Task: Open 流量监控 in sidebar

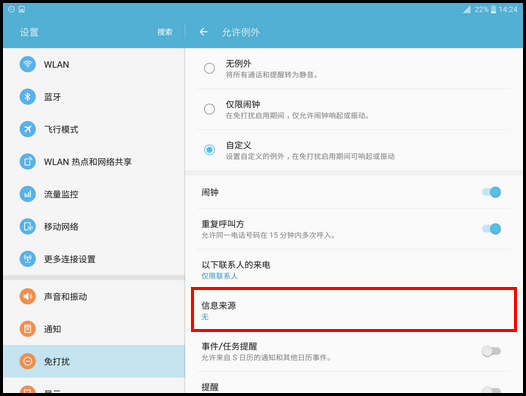Action: point(94,194)
